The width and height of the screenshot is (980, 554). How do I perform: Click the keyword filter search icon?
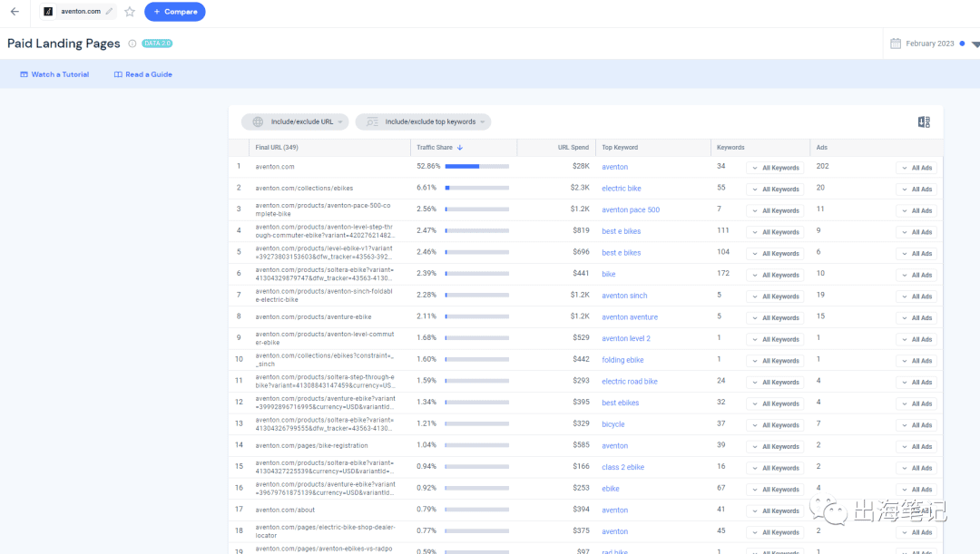tap(372, 121)
